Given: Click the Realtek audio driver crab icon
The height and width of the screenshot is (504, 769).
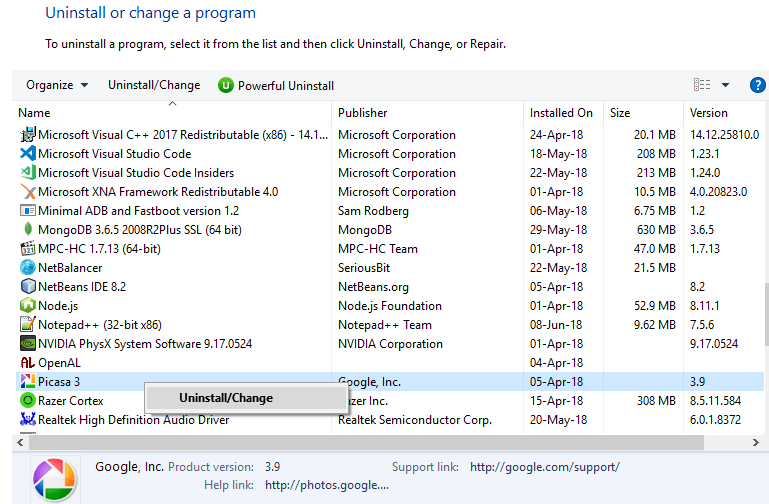Looking at the screenshot, I should 28,420.
